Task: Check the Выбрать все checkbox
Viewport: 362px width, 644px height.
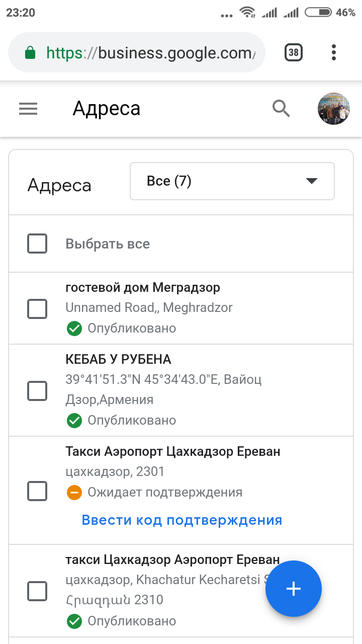Action: click(37, 244)
